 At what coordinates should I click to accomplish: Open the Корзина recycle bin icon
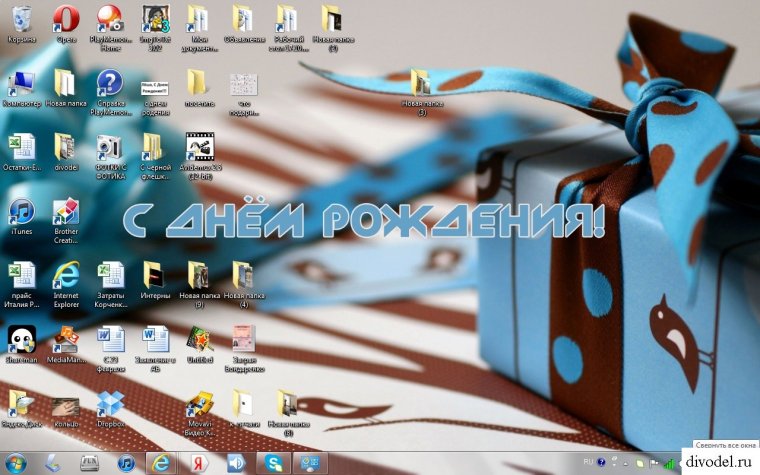pyautogui.click(x=21, y=19)
